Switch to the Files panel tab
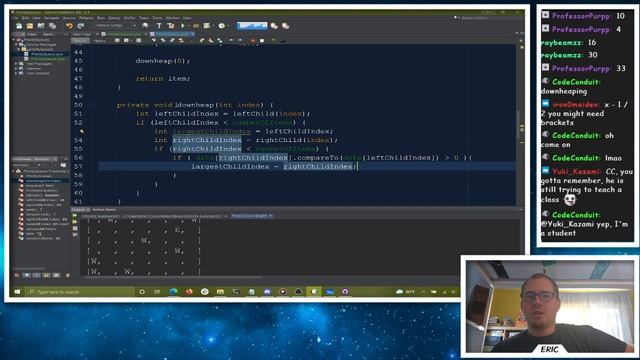The image size is (640, 360). pos(32,34)
